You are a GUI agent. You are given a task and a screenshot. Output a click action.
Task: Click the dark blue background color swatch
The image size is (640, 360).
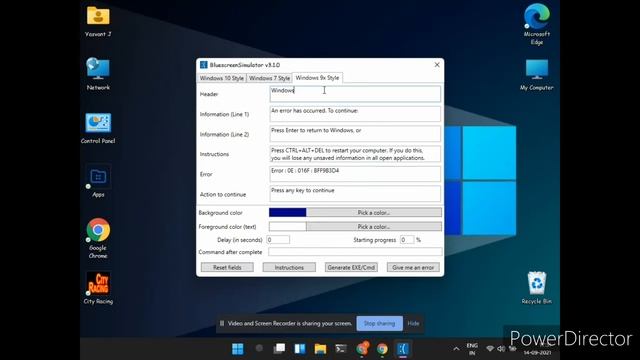287,212
